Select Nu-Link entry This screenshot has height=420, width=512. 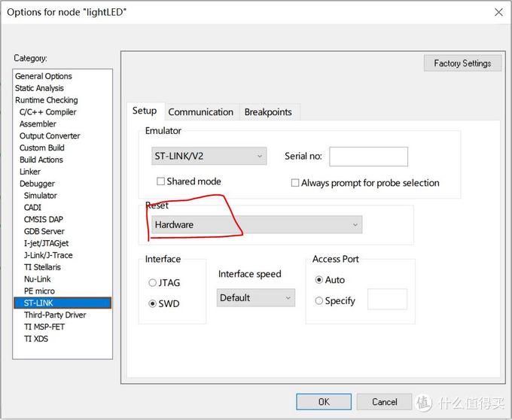[37, 279]
